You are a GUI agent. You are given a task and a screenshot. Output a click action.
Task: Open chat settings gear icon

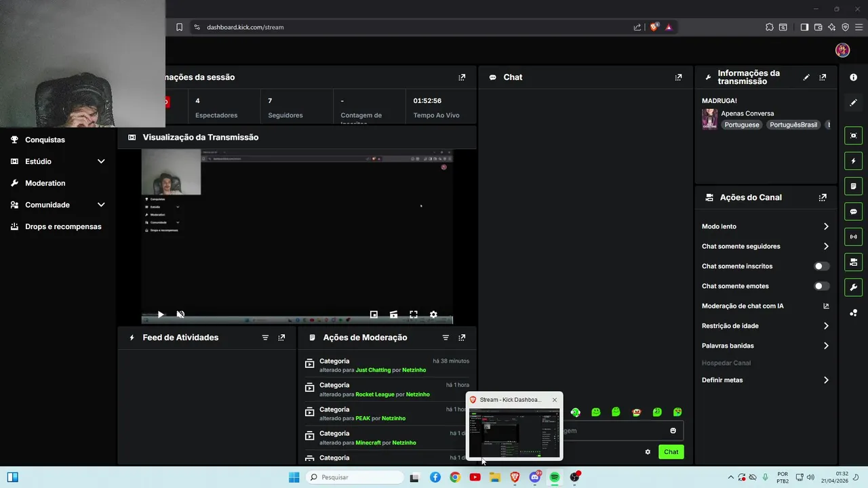click(648, 452)
